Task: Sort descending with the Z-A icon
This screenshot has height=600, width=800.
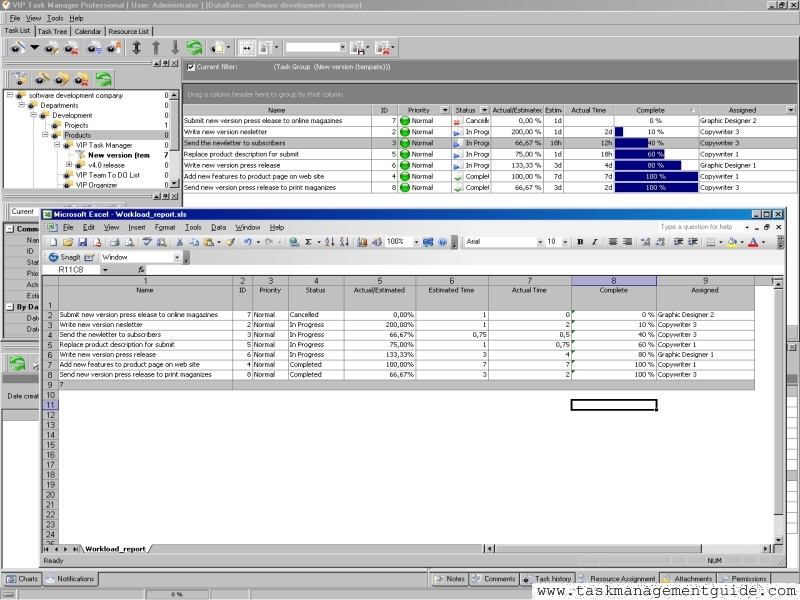Action: click(344, 242)
